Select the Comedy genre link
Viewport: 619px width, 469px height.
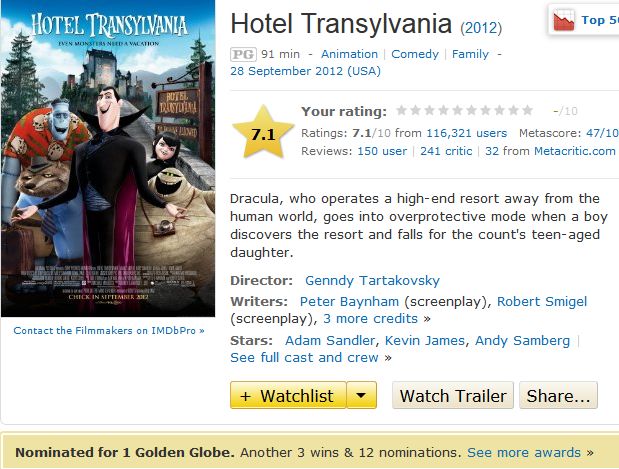(415, 54)
